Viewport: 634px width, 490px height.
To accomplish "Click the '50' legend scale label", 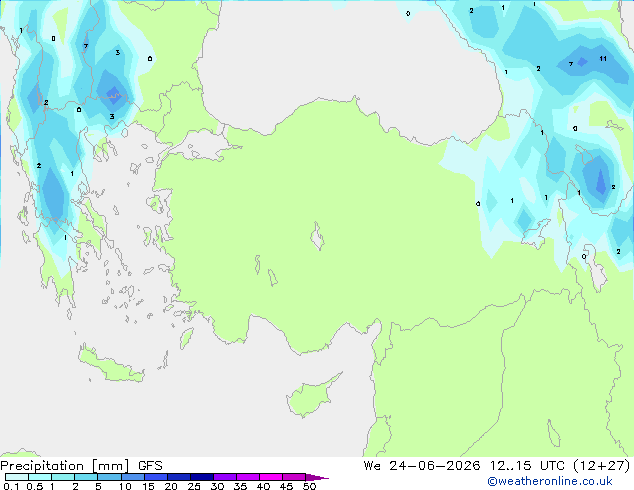I will pyautogui.click(x=309, y=486).
